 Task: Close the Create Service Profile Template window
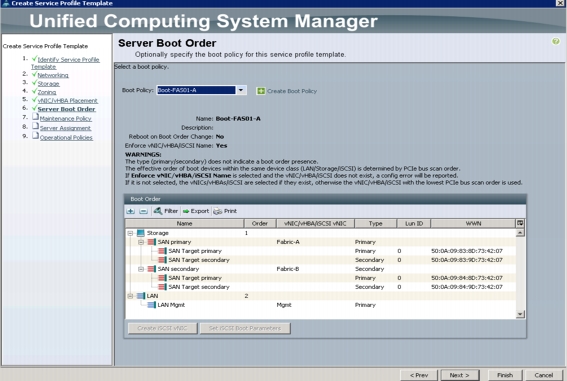(560, 3)
